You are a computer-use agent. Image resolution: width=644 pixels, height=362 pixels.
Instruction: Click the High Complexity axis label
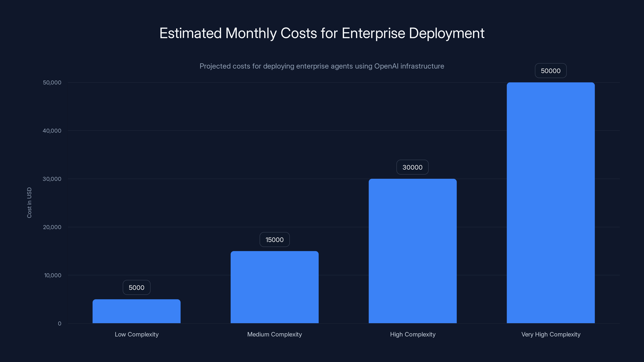[x=413, y=334]
